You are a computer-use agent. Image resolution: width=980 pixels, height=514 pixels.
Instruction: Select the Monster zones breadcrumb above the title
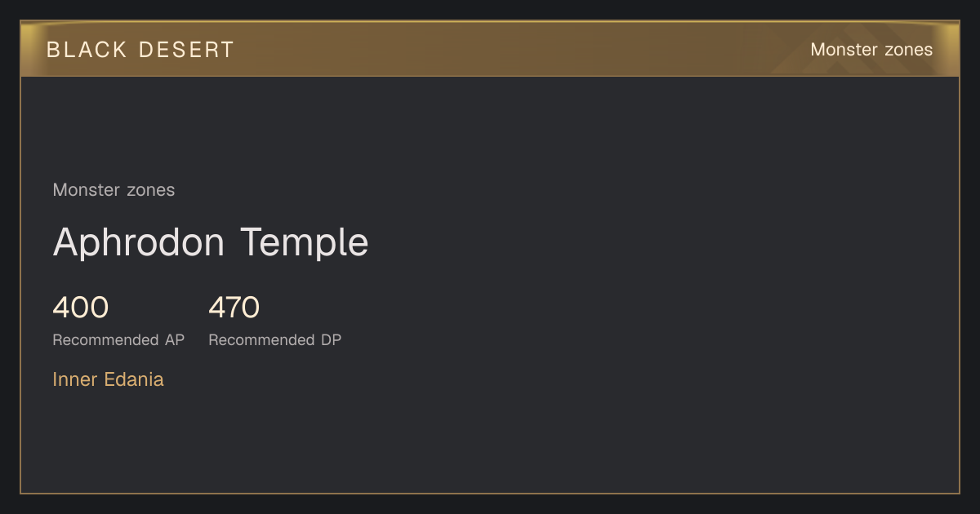(114, 190)
